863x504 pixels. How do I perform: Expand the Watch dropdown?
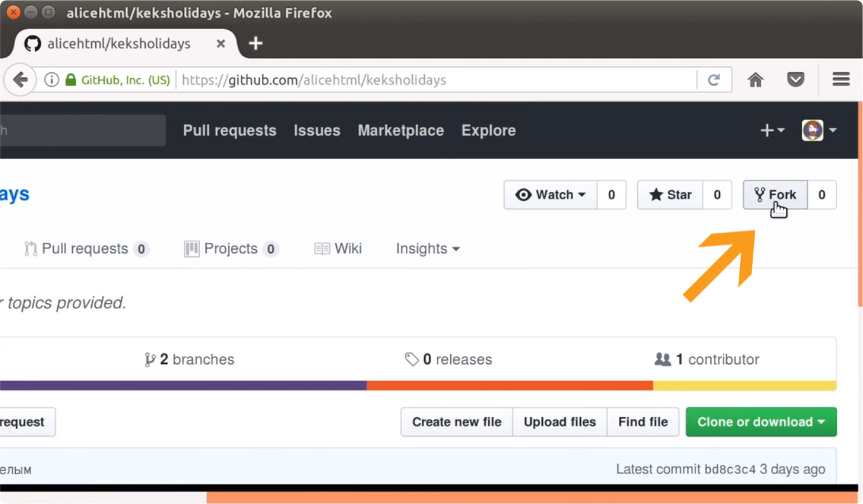550,195
